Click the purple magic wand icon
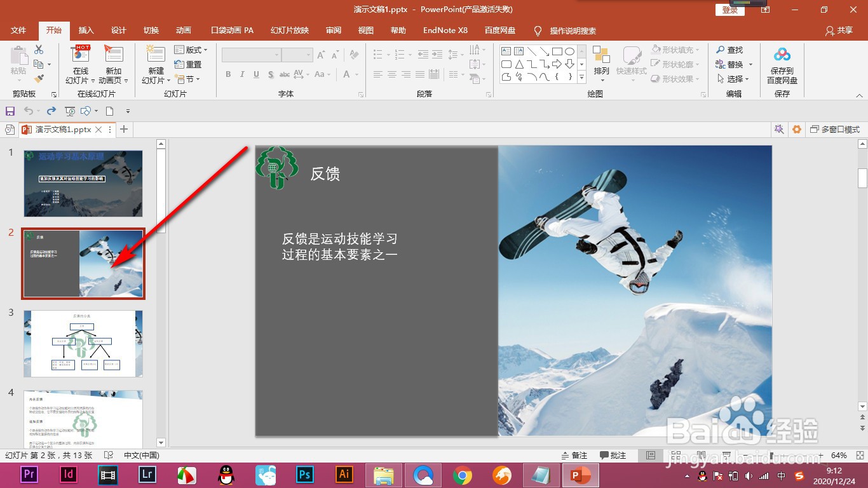Screen dimensions: 868x488 [779, 129]
